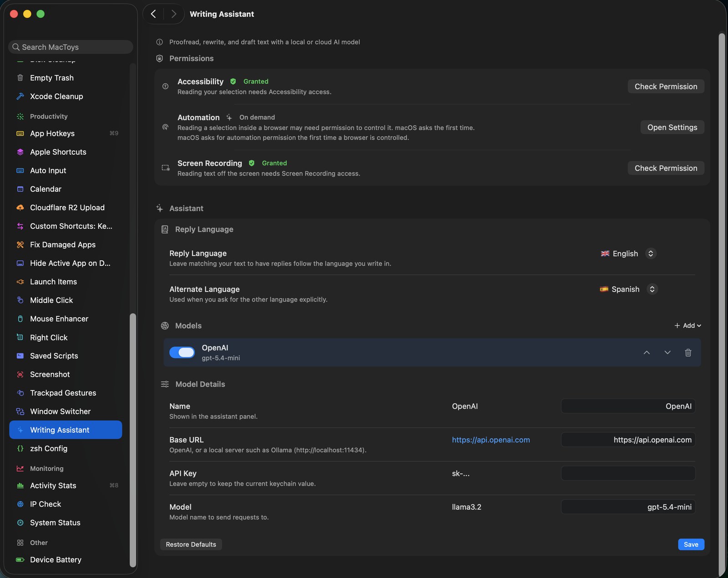Click the On demand status label
Viewport: 728px width, 578px height.
[x=257, y=117]
